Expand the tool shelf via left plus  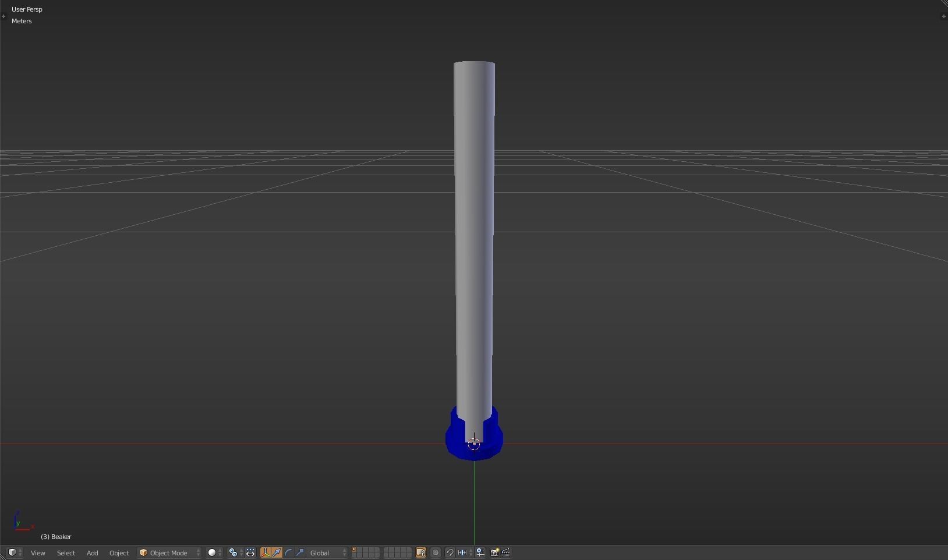(3, 16)
